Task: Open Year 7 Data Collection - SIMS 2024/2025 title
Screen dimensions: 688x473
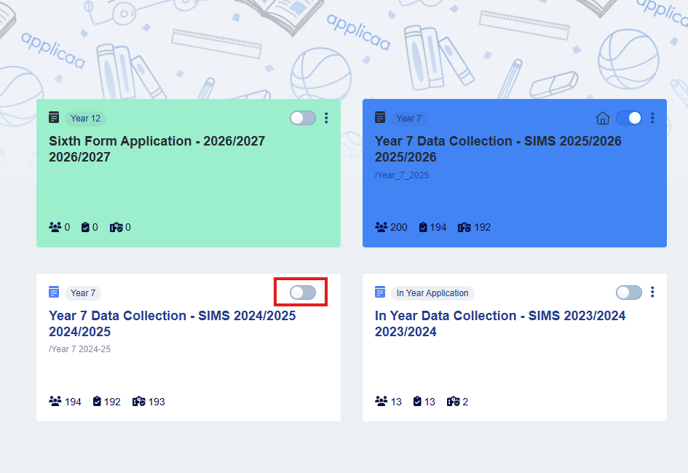Action: [x=172, y=323]
